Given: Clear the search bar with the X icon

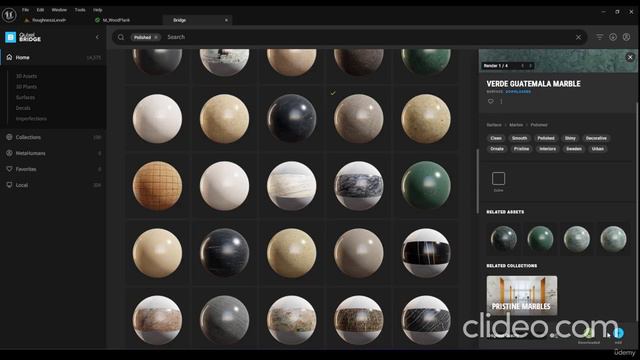Looking at the screenshot, I should coord(578,37).
